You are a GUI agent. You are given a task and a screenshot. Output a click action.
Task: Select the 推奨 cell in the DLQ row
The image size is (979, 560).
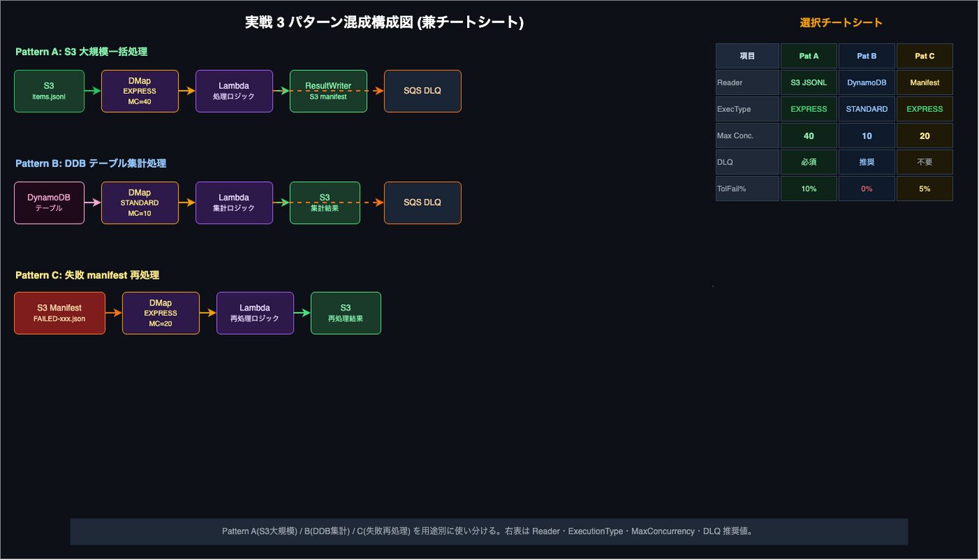pos(867,162)
